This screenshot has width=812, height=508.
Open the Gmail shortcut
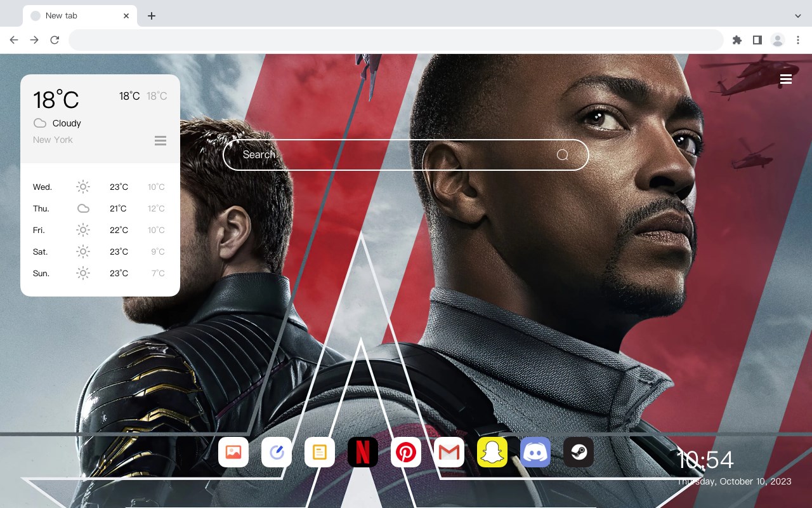pos(449,452)
